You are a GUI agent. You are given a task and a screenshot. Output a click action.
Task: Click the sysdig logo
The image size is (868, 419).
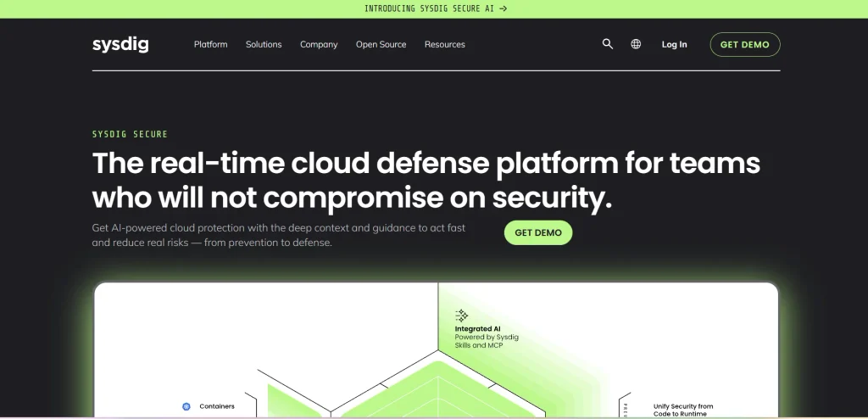coord(120,44)
